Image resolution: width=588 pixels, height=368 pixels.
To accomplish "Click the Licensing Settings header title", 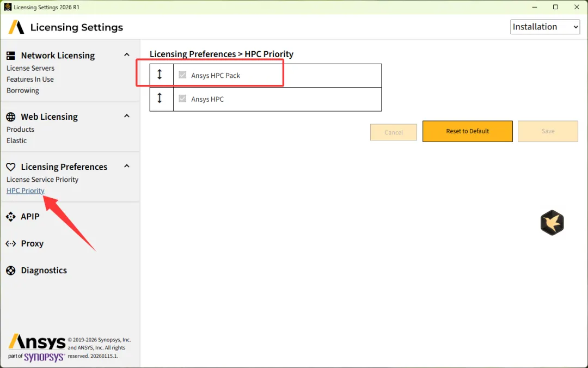I will click(77, 27).
